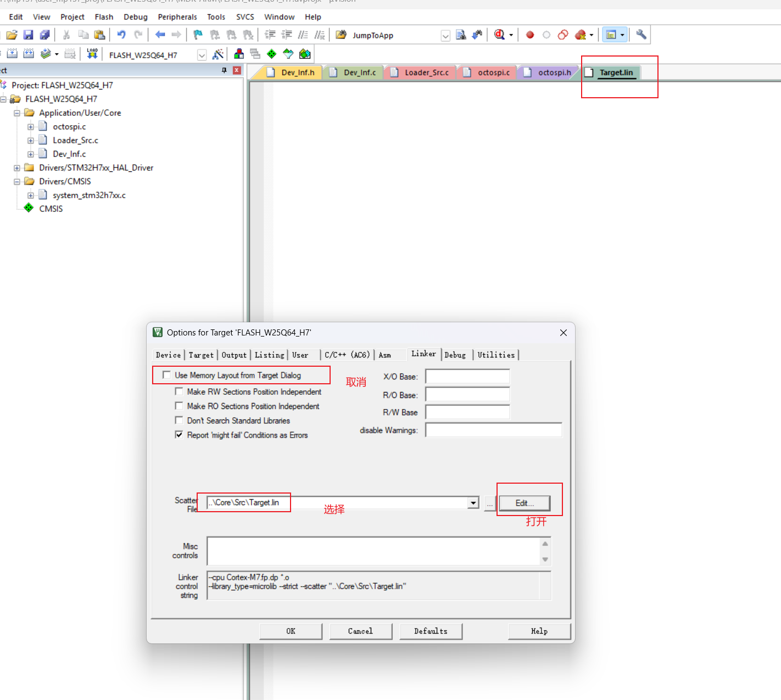Screen dimensions: 781x700
Task: Start the debug session icon
Action: click(499, 35)
